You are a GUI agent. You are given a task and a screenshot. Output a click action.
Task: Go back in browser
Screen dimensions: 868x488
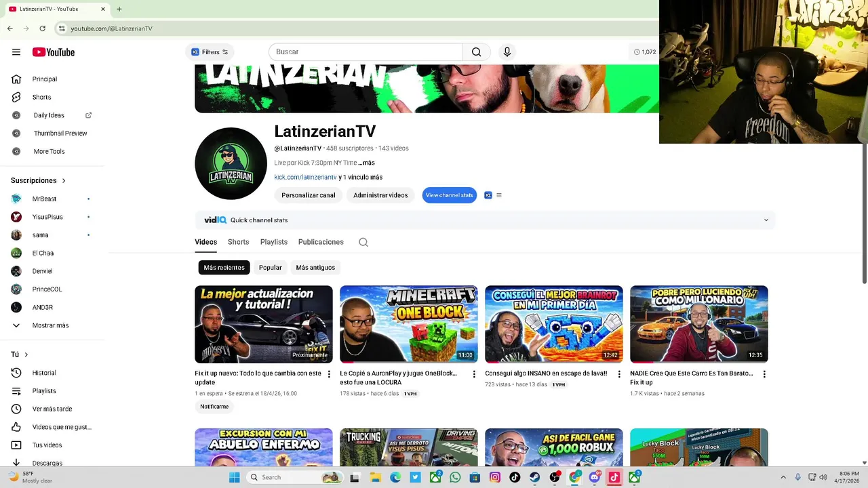pos(9,28)
